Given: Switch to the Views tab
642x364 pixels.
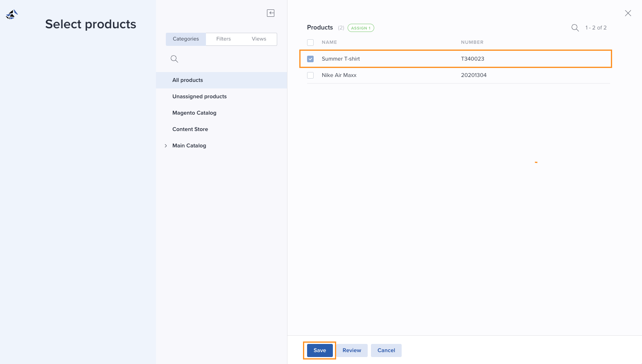Looking at the screenshot, I should click(259, 39).
